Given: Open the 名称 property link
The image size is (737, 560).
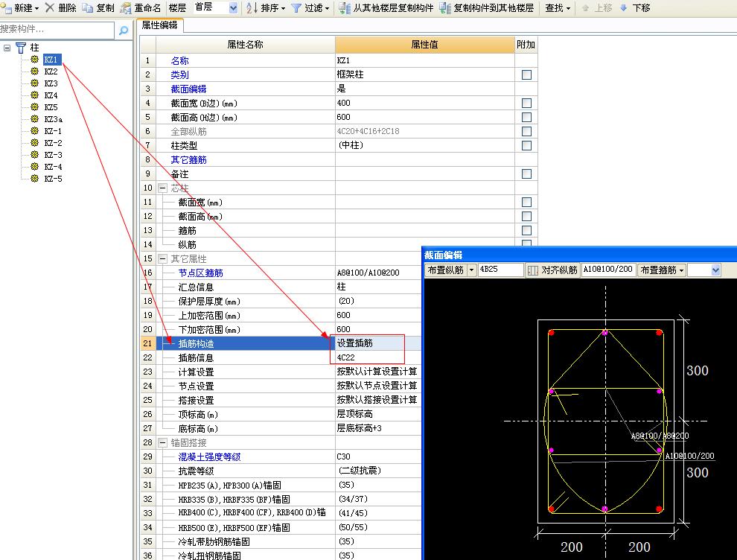Looking at the screenshot, I should 179,60.
